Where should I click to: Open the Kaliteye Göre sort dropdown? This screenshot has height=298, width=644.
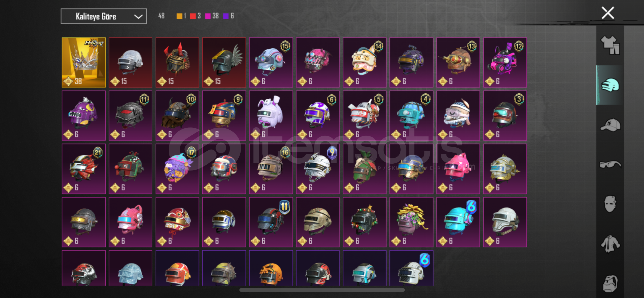(x=104, y=16)
